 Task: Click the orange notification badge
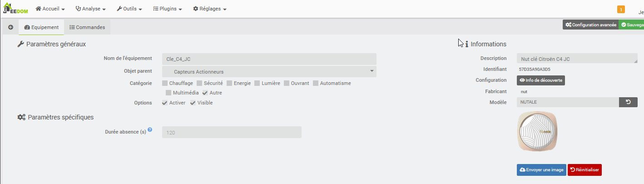621,9
